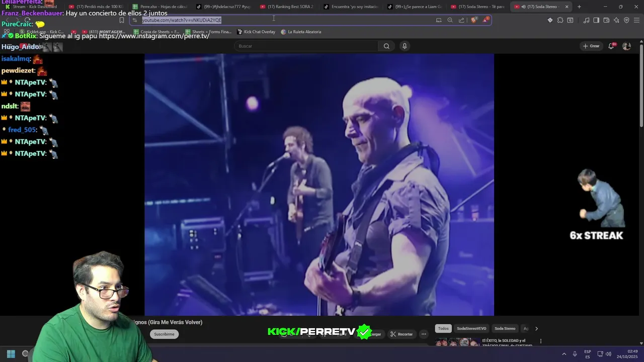Mute the playing Soda Stereo tab speaker icon

pos(524,7)
